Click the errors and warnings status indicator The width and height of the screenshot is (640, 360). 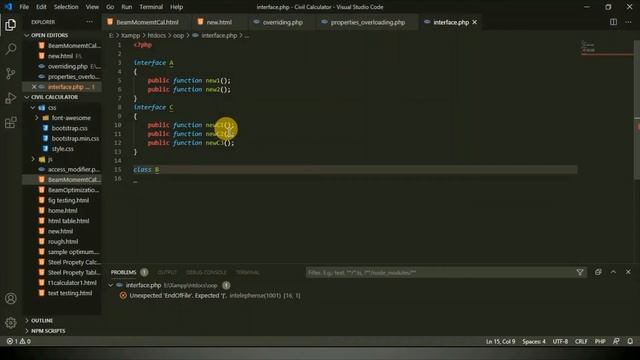pyautogui.click(x=18, y=341)
